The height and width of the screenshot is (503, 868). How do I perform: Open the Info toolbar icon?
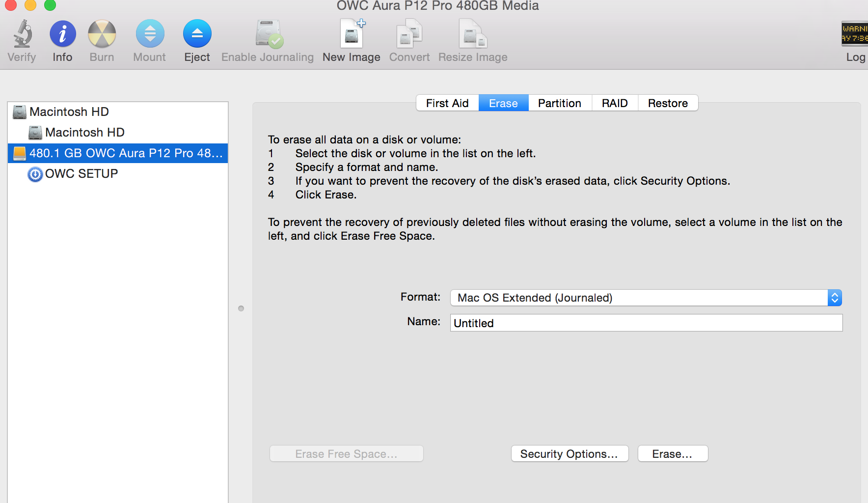(x=62, y=33)
